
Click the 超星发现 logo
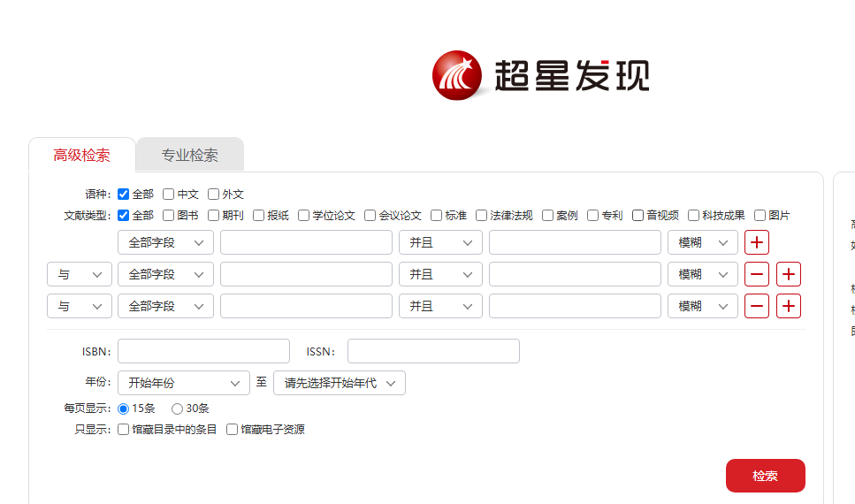pyautogui.click(x=541, y=75)
